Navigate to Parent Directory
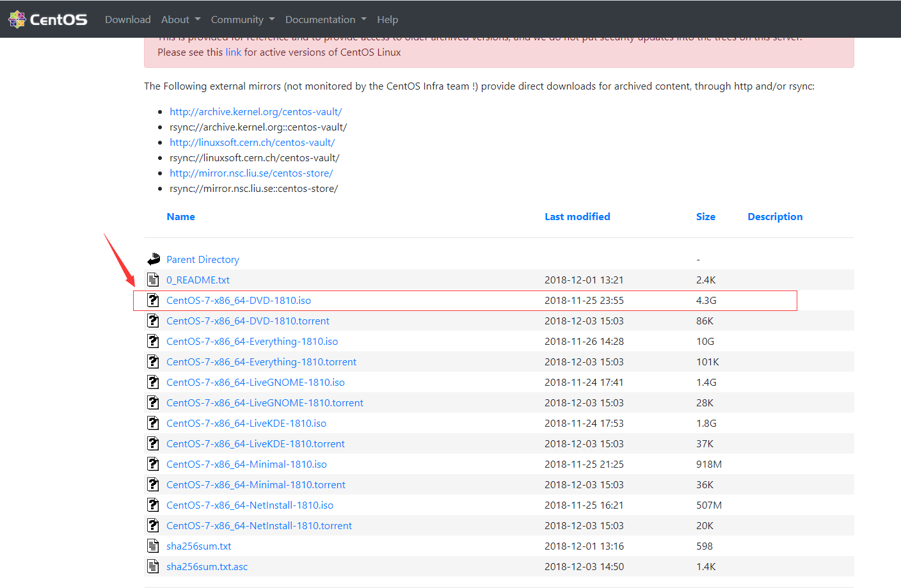This screenshot has height=588, width=901. click(x=203, y=259)
